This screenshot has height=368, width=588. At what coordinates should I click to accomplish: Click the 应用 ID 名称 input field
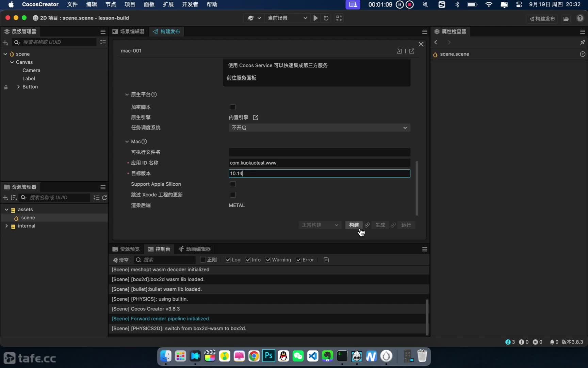click(319, 163)
